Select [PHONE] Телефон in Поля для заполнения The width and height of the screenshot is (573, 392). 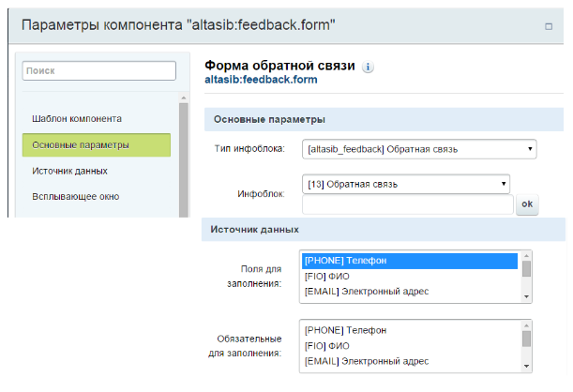pyautogui.click(x=411, y=260)
